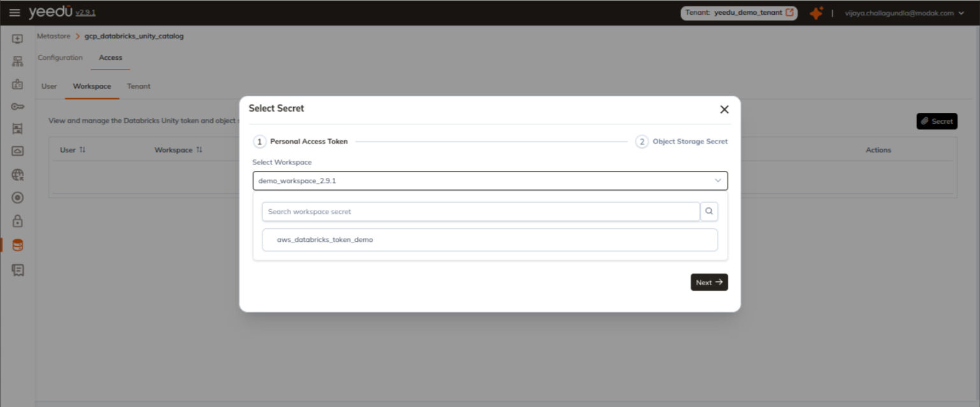Click the orange sparkle AI assistant icon

point(816,13)
